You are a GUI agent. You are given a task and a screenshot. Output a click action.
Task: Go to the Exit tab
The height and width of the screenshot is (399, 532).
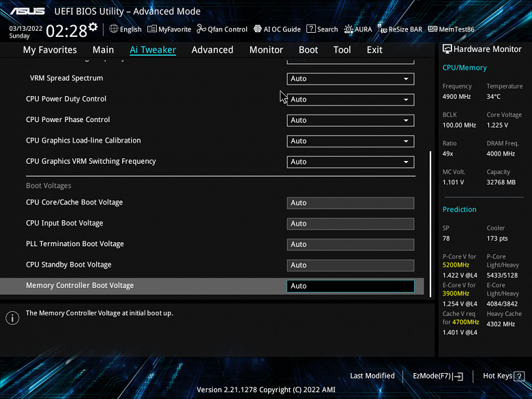pyautogui.click(x=374, y=50)
